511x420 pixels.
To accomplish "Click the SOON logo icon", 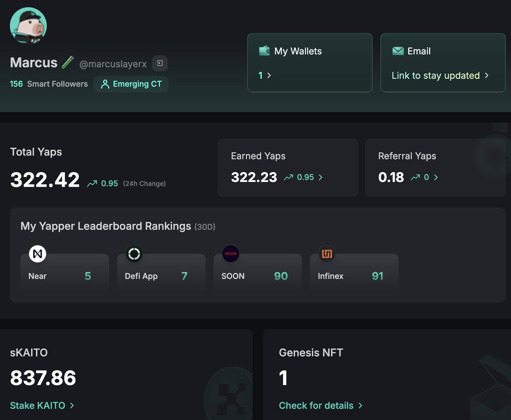I will click(x=230, y=254).
